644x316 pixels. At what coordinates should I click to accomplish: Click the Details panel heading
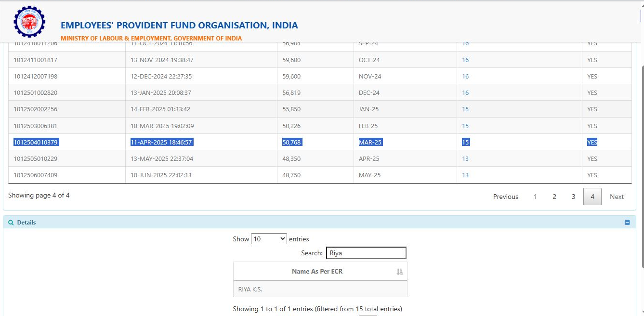click(26, 223)
